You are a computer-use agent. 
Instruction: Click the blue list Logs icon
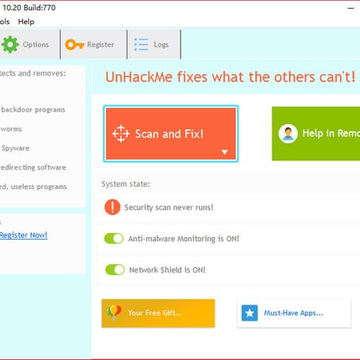(141, 45)
